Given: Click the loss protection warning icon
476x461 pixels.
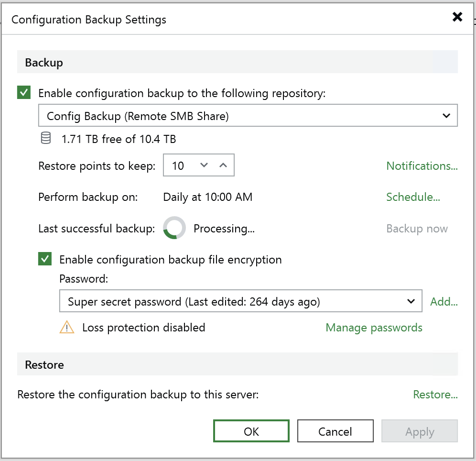Looking at the screenshot, I should click(67, 327).
